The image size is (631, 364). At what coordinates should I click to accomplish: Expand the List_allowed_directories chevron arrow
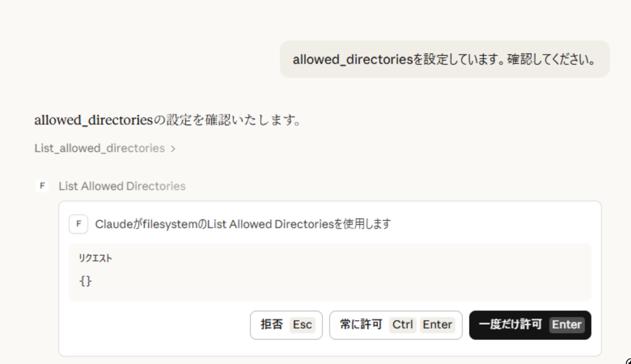[x=173, y=149]
